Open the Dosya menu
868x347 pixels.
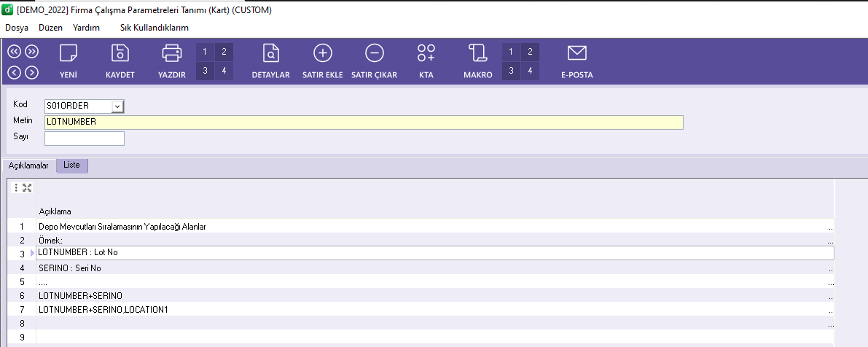click(x=17, y=28)
